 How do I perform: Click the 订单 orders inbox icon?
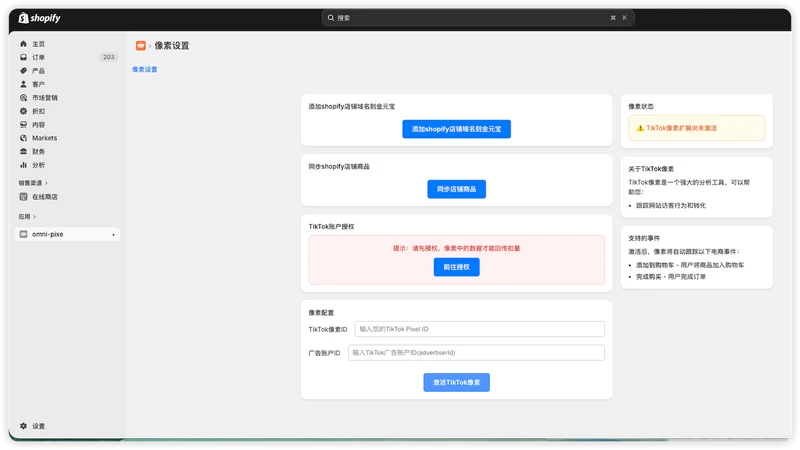pyautogui.click(x=23, y=57)
